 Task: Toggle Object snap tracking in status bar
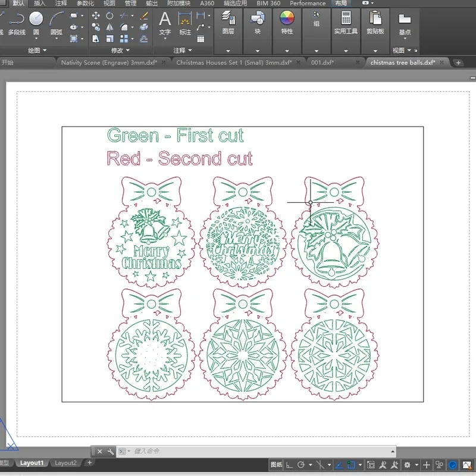tap(339, 465)
